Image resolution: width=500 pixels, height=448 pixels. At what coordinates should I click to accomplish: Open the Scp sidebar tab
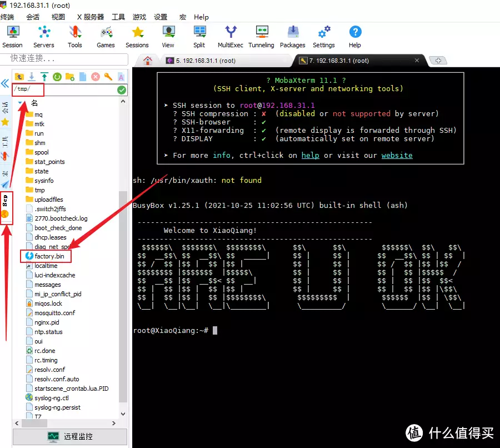(x=5, y=207)
